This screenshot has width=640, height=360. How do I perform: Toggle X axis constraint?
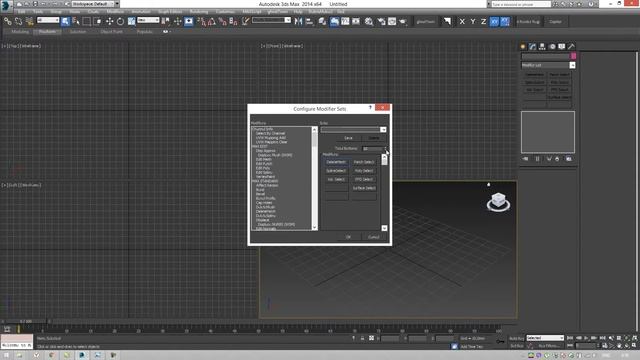pos(462,21)
